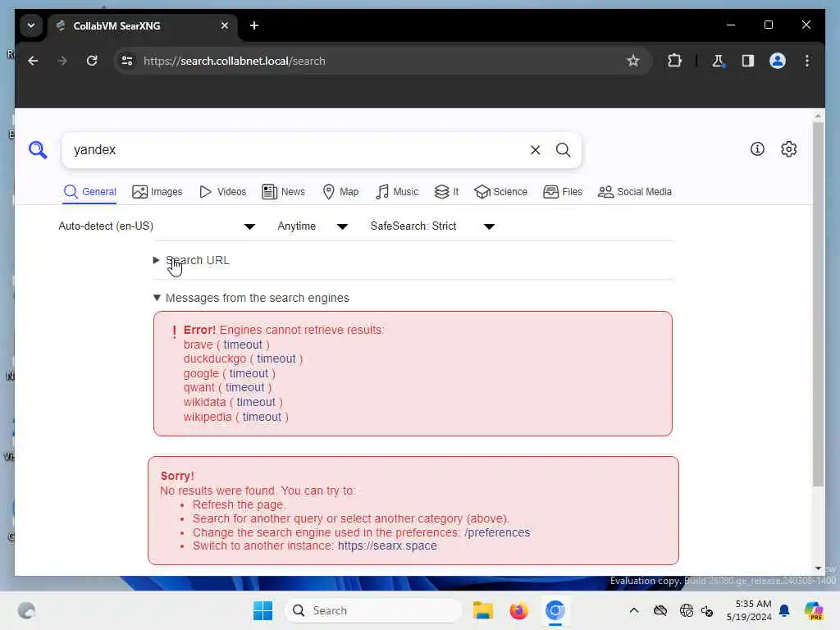Click the address bar URL
840x630 pixels.
click(234, 61)
